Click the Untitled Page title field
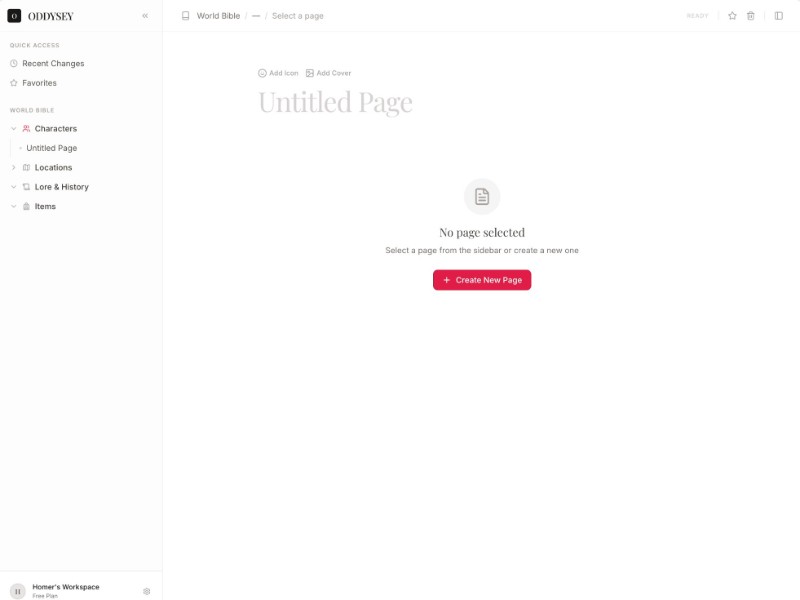 [x=335, y=101]
